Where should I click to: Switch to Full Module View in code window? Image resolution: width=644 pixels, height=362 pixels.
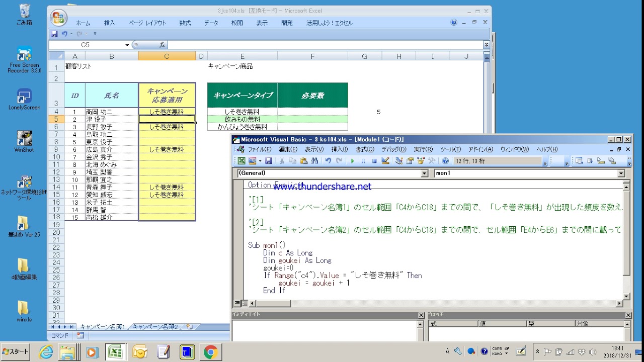click(245, 303)
